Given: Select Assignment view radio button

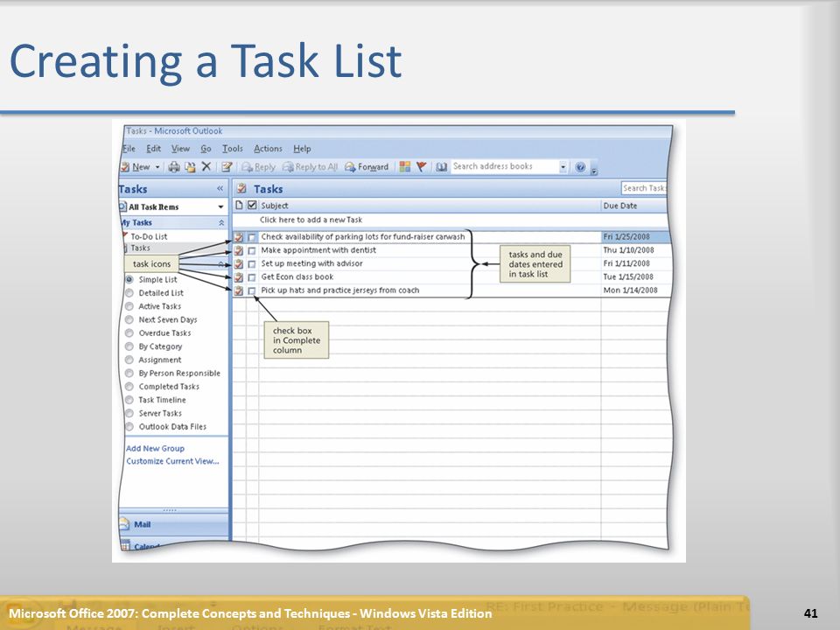Looking at the screenshot, I should coord(129,360).
